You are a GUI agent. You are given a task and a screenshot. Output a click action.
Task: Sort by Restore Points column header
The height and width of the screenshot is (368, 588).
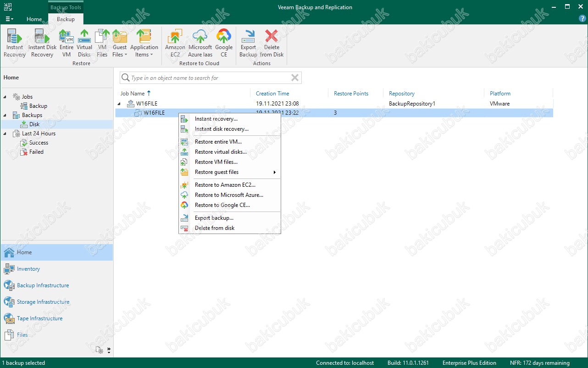tap(351, 94)
